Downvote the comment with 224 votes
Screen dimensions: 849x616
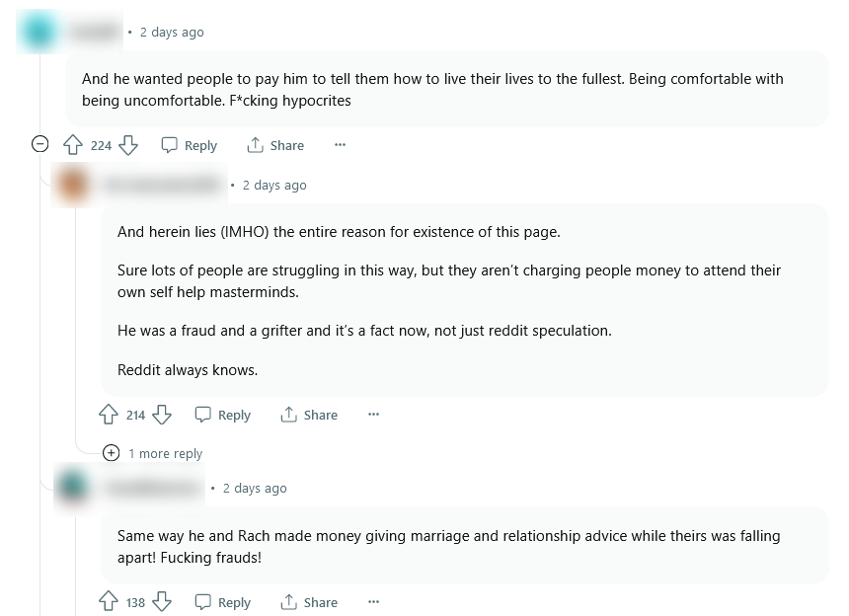(128, 145)
